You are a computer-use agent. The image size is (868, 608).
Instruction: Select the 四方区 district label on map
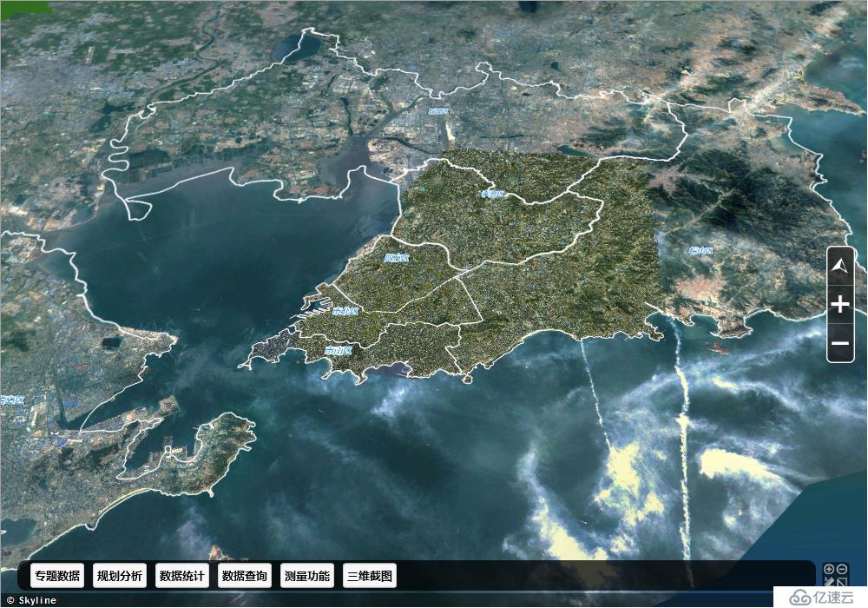point(396,258)
